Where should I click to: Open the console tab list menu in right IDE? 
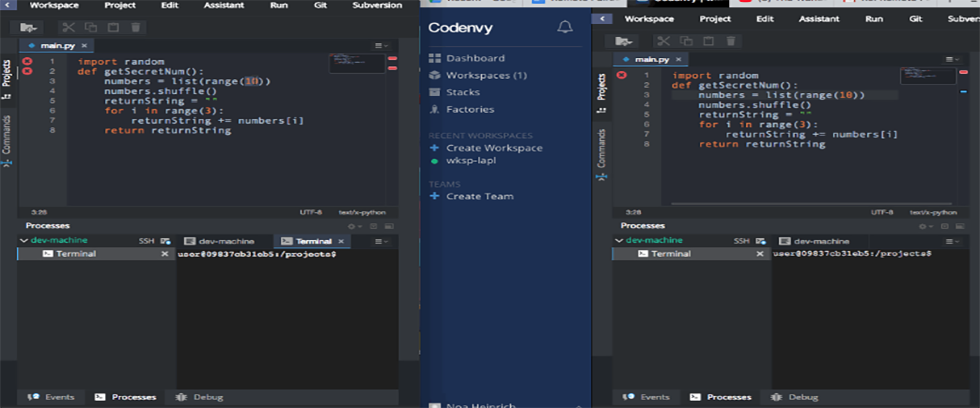point(952,241)
